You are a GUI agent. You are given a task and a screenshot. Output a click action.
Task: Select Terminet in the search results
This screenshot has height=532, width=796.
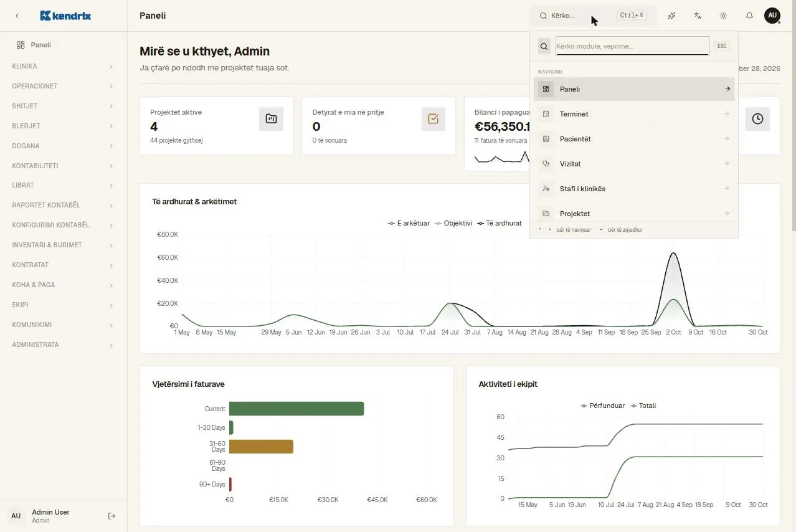click(634, 114)
